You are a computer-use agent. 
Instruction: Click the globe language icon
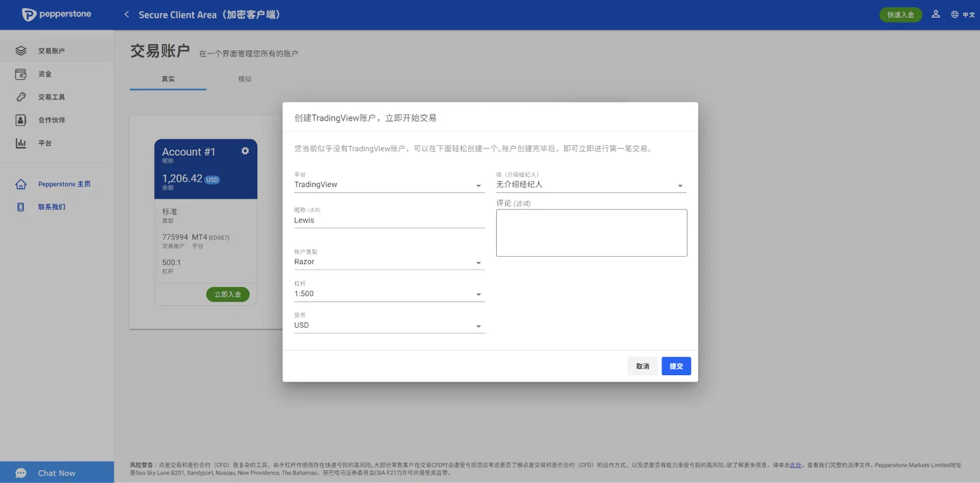[x=954, y=15]
